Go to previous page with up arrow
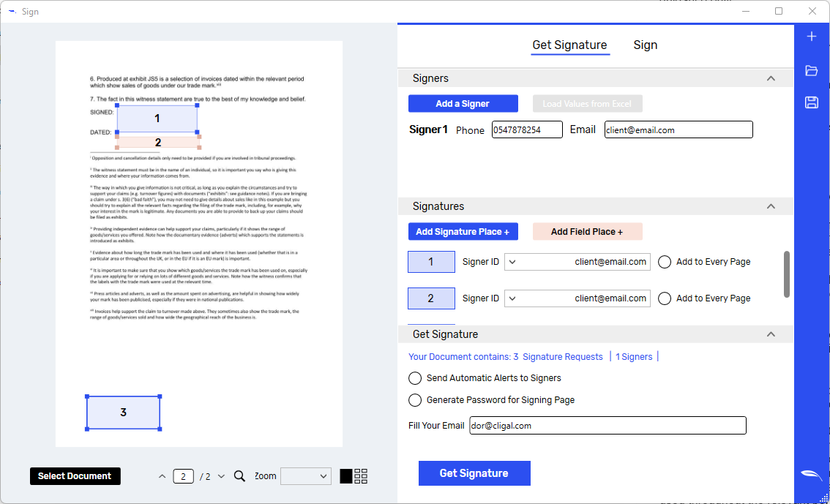Viewport: 830px width, 504px height. pos(162,476)
